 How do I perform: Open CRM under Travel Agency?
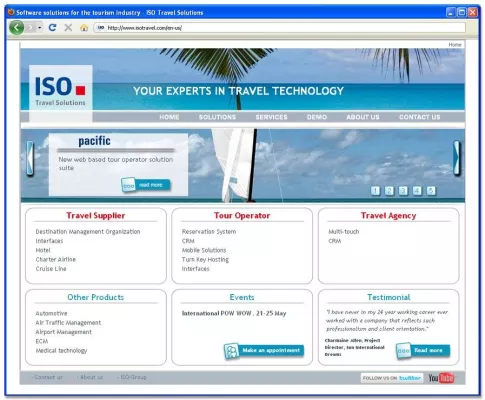[335, 241]
